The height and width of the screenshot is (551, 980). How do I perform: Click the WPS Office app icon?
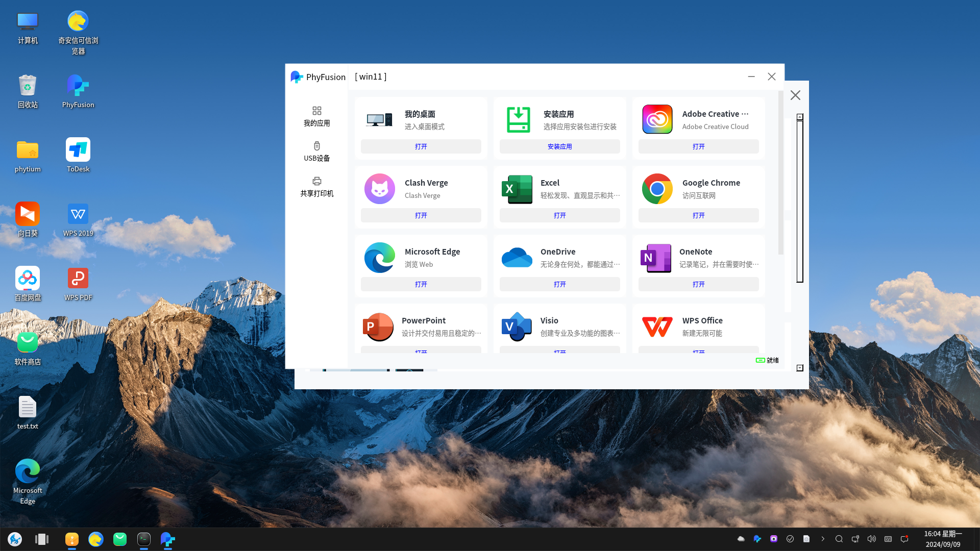pyautogui.click(x=657, y=327)
